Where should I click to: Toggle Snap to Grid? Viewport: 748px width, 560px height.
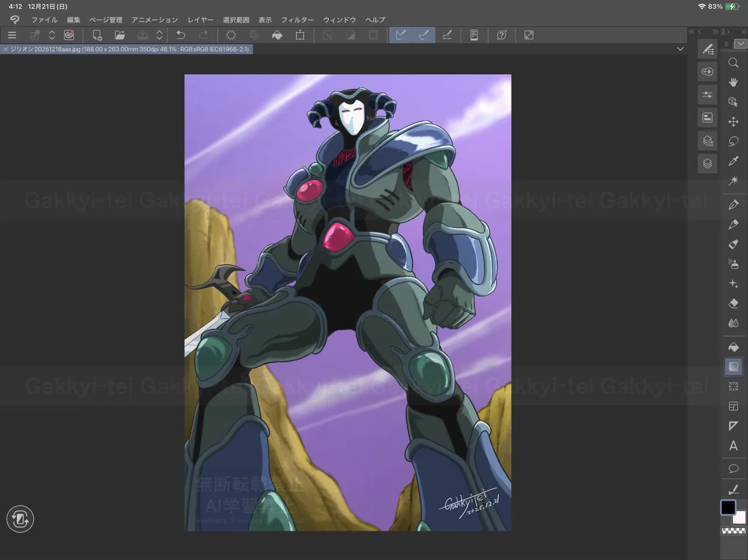(447, 35)
